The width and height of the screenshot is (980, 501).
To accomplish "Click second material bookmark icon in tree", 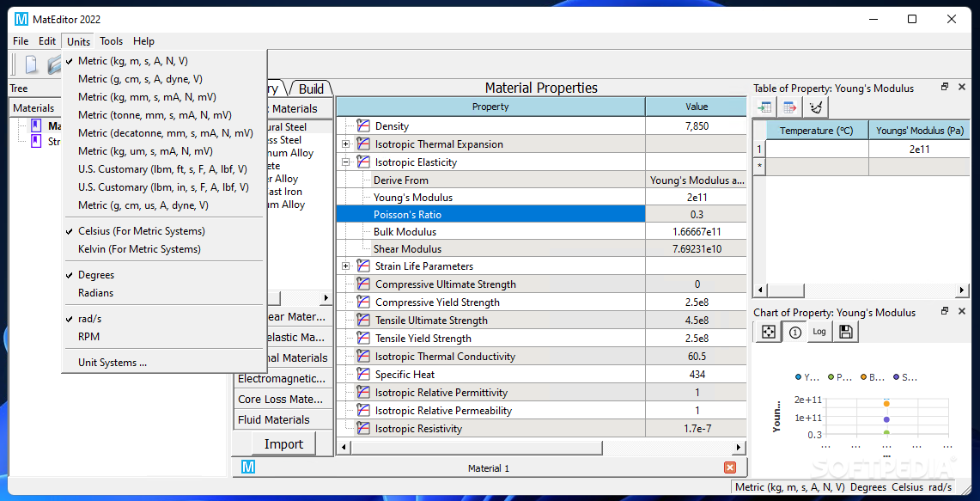I will click(x=35, y=141).
